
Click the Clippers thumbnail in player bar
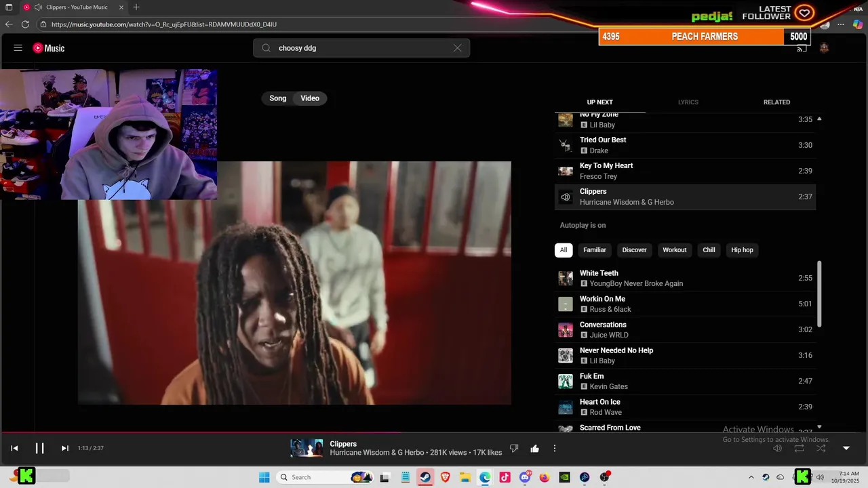coord(307,448)
